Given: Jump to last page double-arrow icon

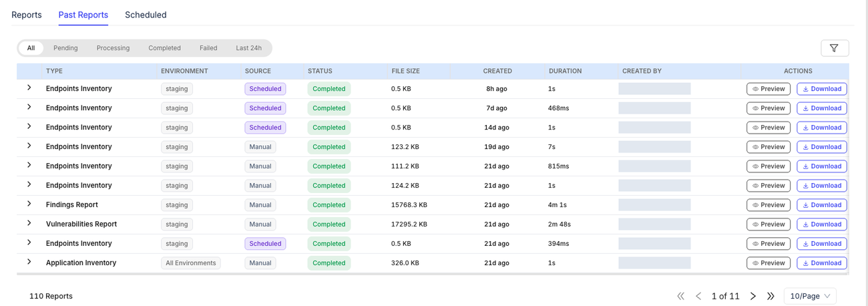Looking at the screenshot, I should [771, 296].
